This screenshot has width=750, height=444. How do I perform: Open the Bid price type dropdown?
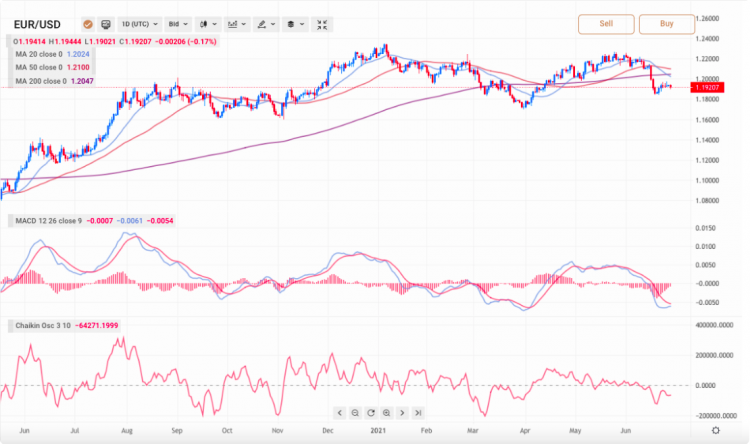[178, 22]
